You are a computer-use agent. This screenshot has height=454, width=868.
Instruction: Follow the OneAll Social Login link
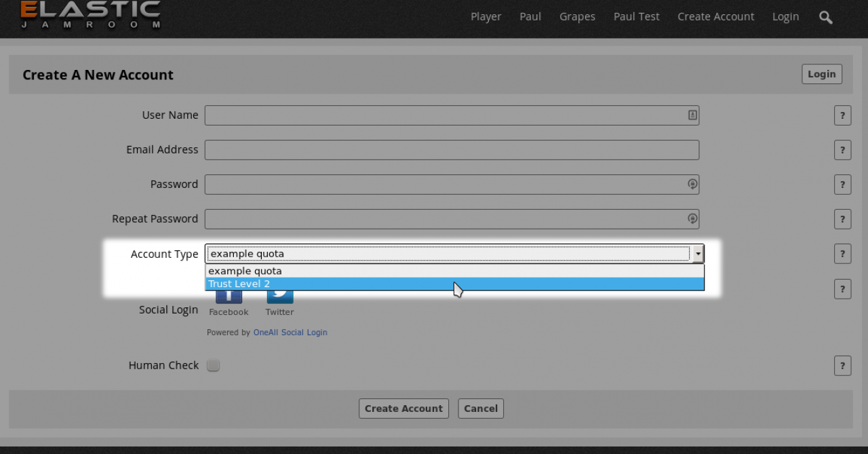[290, 333]
